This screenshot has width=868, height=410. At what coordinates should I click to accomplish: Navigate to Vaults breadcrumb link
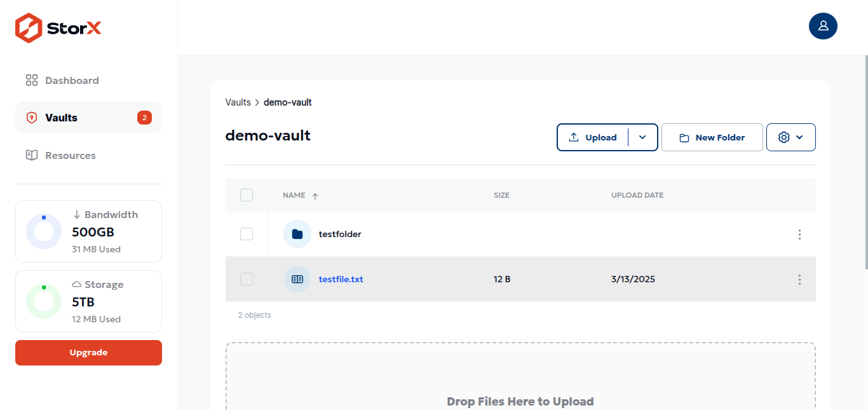pos(238,102)
